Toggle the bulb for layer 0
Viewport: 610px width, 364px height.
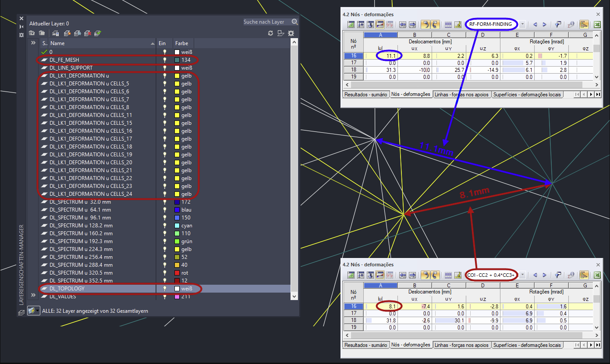(165, 52)
